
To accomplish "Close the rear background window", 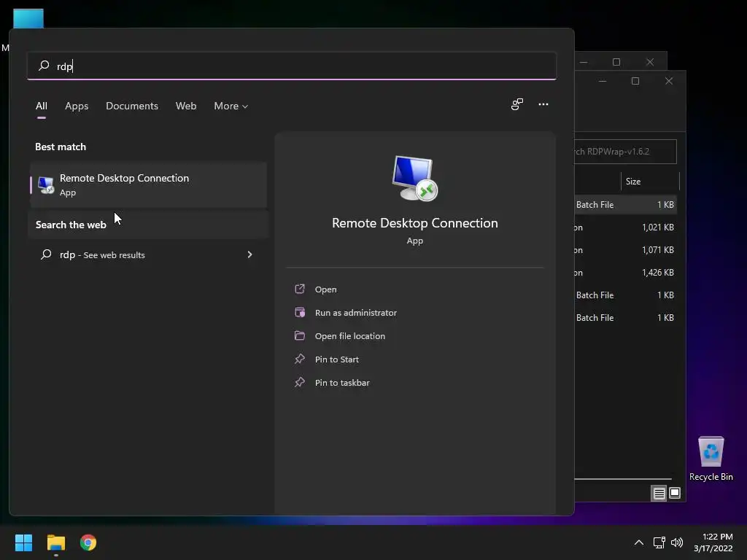I will pos(650,62).
